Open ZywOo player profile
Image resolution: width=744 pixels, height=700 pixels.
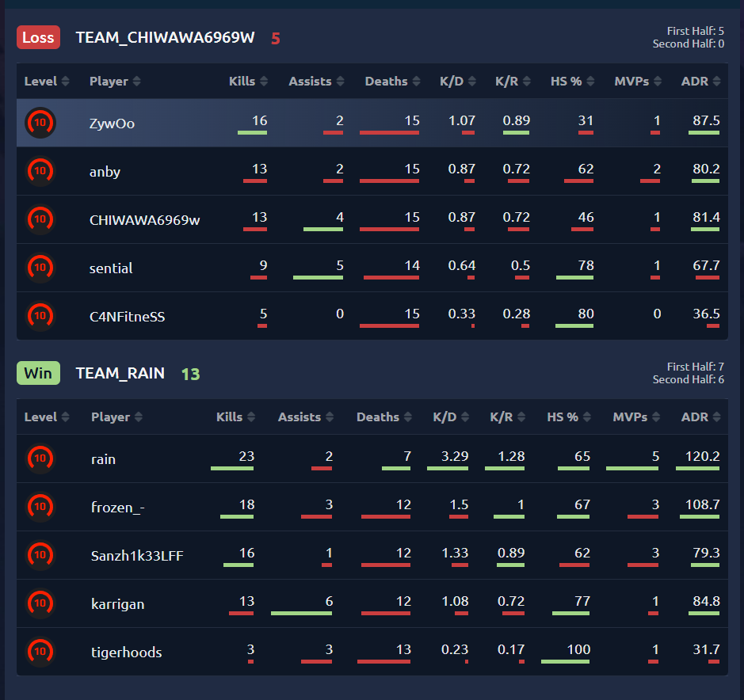(x=112, y=124)
